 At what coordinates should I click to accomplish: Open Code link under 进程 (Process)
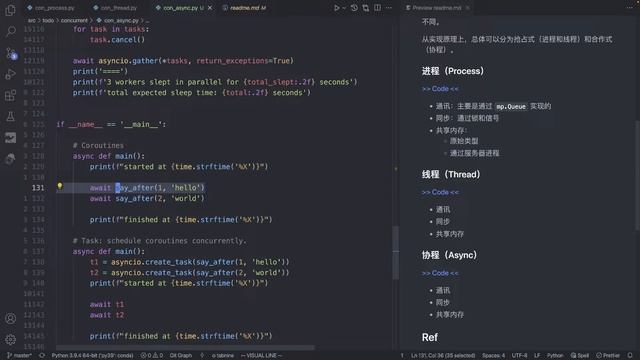point(440,89)
